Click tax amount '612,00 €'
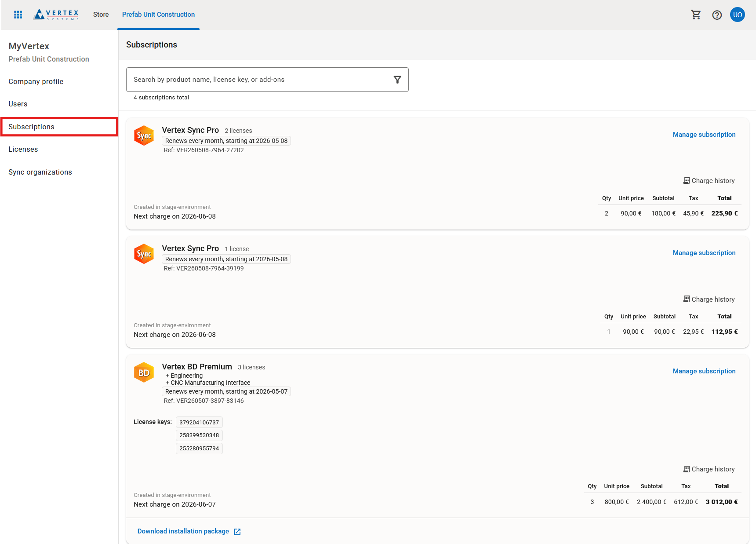Screen dimensions: 756x544 [686, 502]
